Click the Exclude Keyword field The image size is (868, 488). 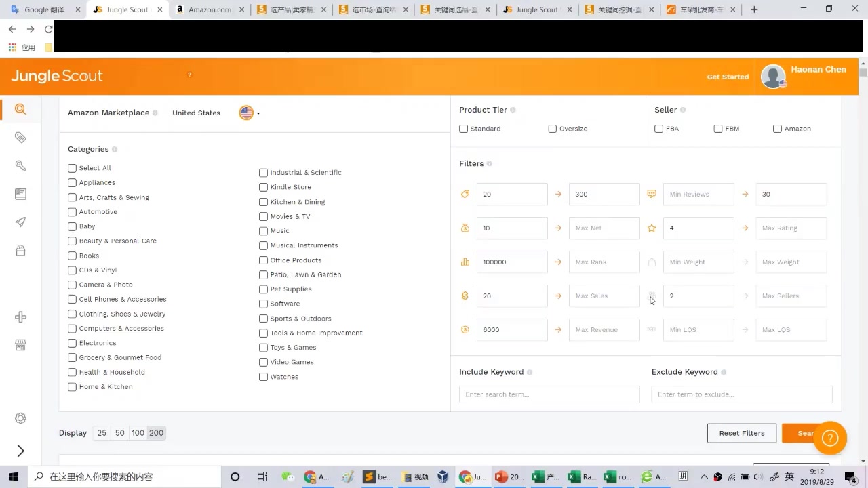click(742, 394)
